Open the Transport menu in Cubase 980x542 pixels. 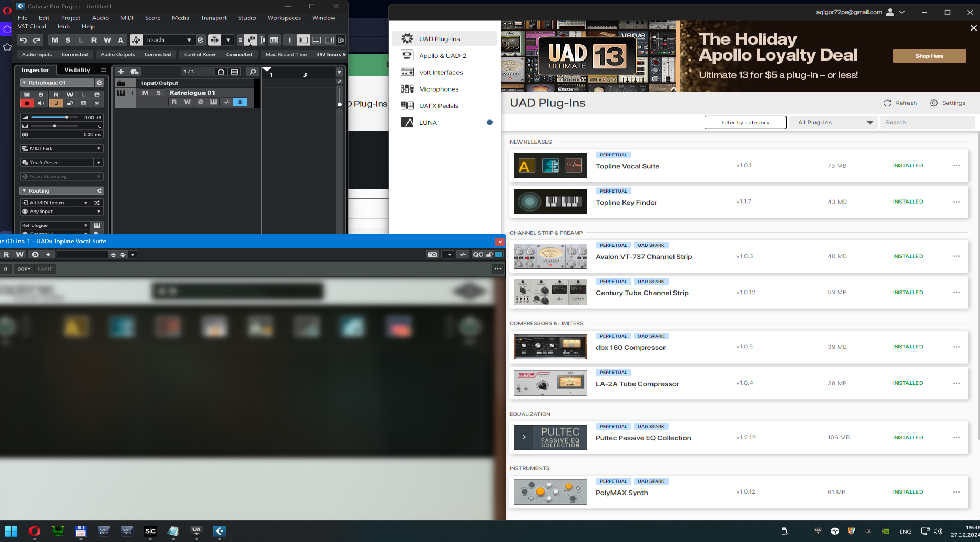click(213, 18)
